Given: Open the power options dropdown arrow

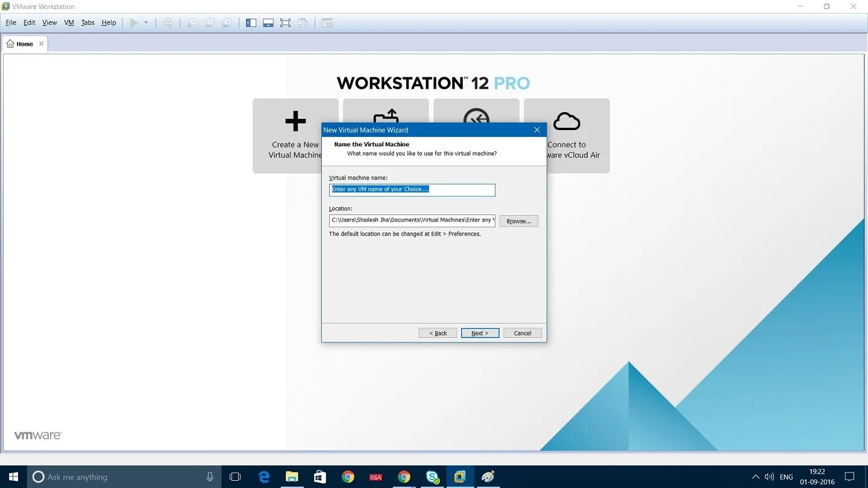Looking at the screenshot, I should click(x=146, y=23).
